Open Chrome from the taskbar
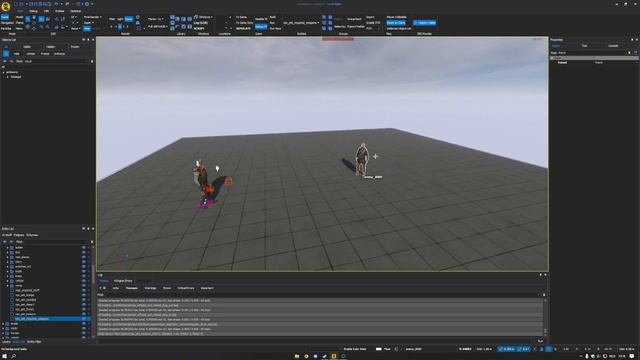 [x=306, y=356]
